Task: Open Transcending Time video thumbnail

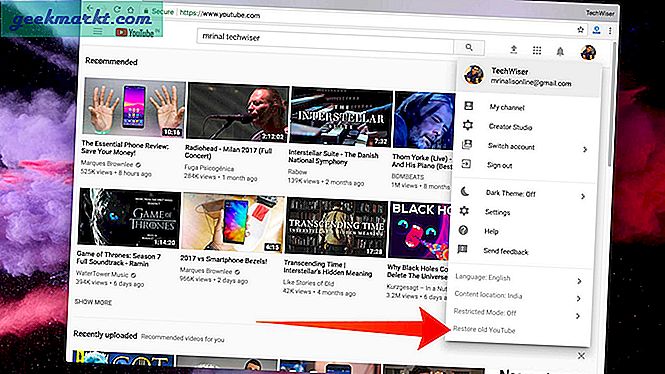Action: click(x=336, y=228)
